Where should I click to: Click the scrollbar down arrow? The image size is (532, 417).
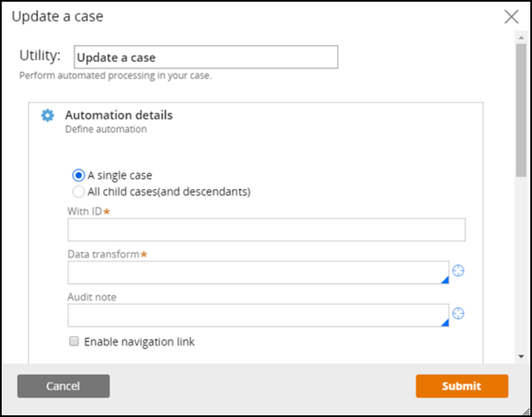point(521,356)
